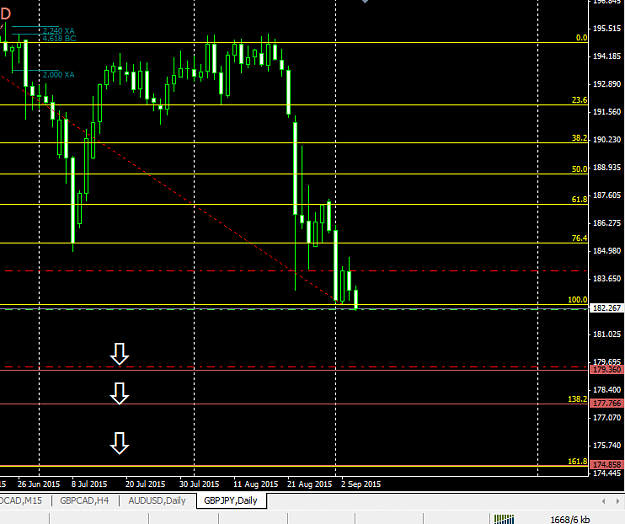
Task: Select the 61.8 Fibonacci level label
Action: [580, 199]
